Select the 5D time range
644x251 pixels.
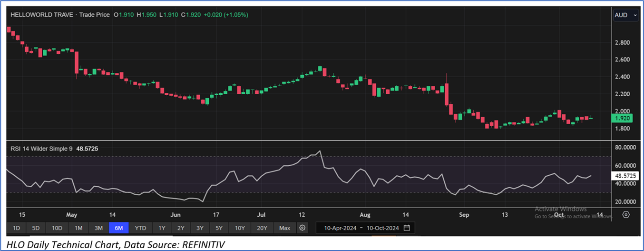pos(36,228)
